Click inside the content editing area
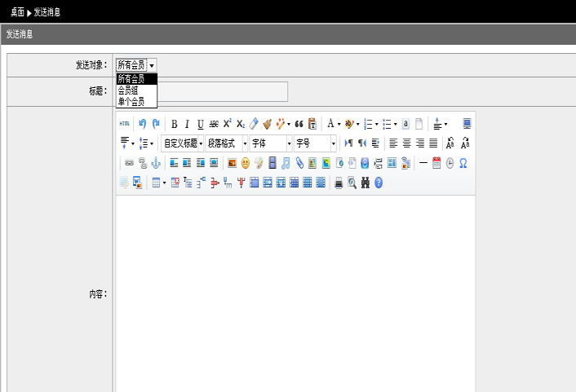The width and height of the screenshot is (576, 392). pos(295,293)
